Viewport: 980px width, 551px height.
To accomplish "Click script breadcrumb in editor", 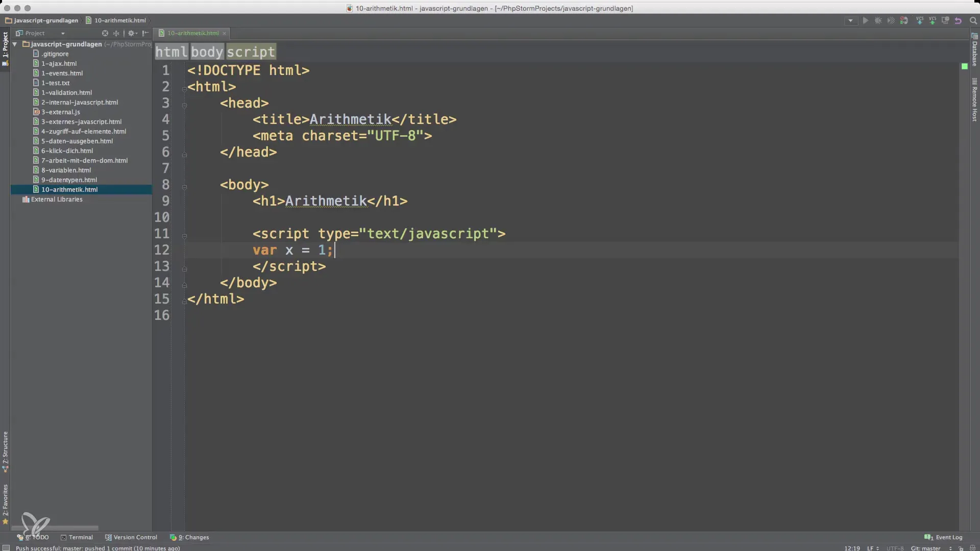I will 251,52.
